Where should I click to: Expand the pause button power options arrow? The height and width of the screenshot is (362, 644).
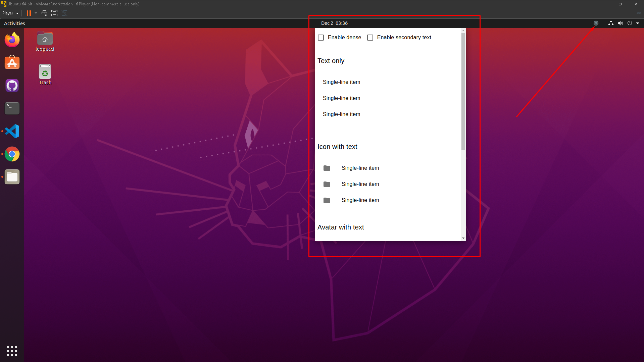[x=36, y=13]
